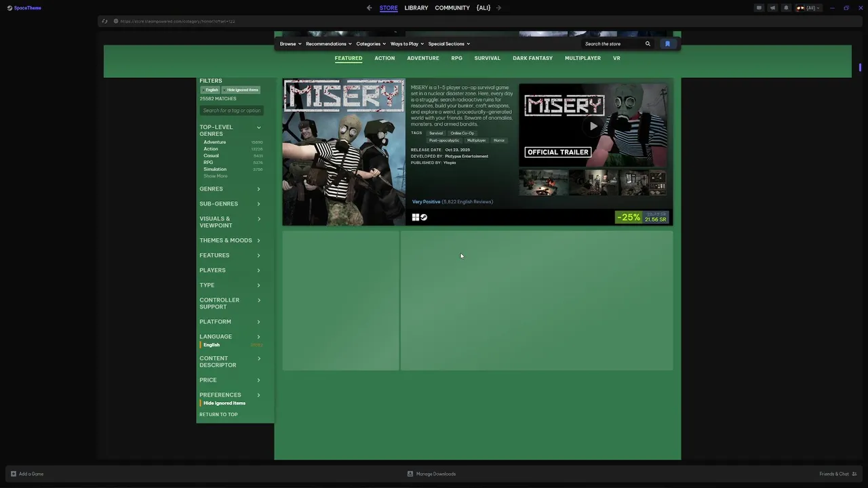
Task: Open the announcements megaphone icon
Action: point(772,8)
